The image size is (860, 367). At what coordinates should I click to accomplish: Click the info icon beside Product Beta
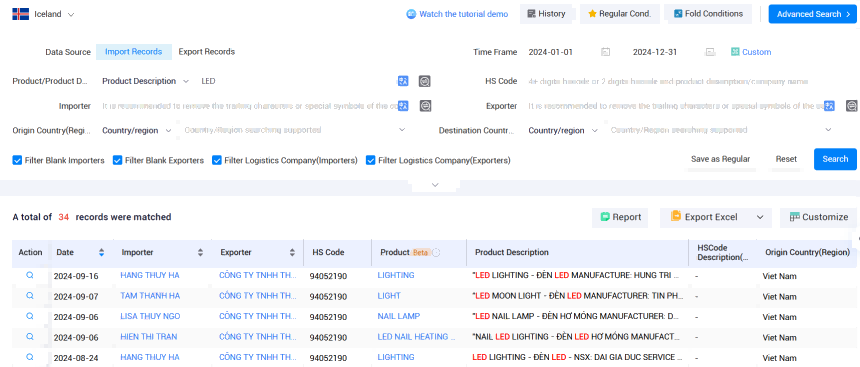[436, 252]
